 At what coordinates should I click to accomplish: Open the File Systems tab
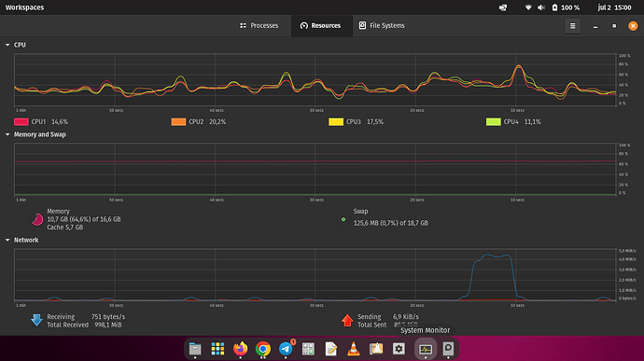[x=382, y=25]
